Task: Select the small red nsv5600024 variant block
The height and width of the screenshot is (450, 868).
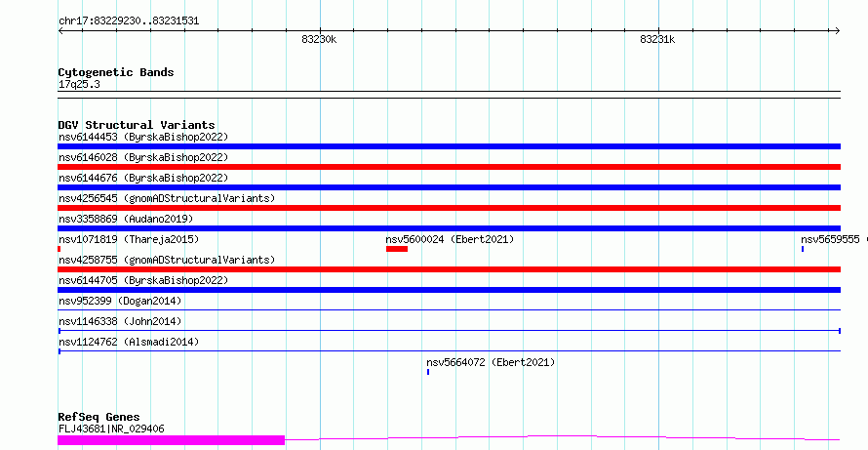Action: [397, 249]
